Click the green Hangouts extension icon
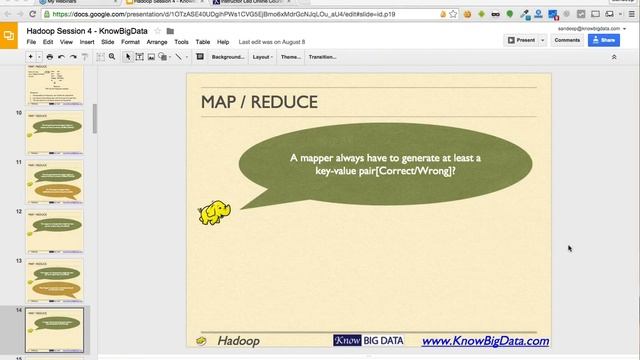 pos(510,14)
